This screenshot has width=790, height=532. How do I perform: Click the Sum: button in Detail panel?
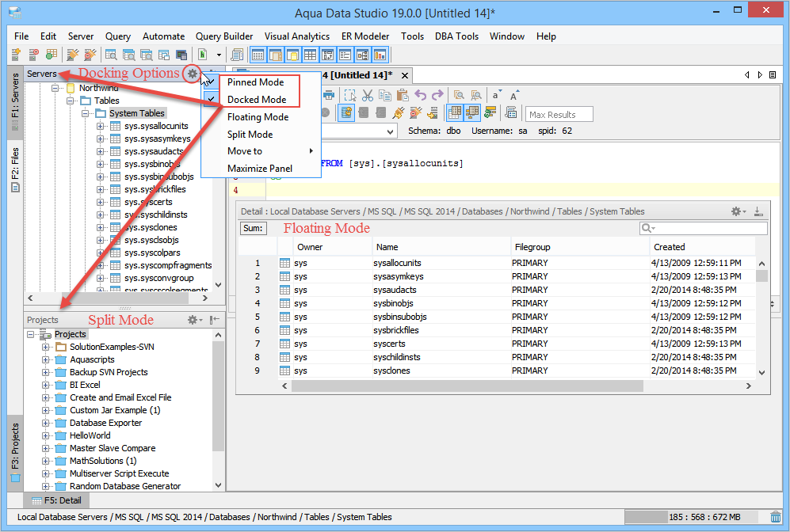coord(253,228)
